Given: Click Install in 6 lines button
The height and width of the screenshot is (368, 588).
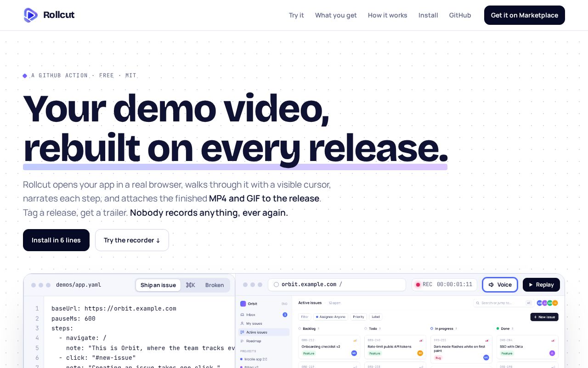Looking at the screenshot, I should coord(56,240).
